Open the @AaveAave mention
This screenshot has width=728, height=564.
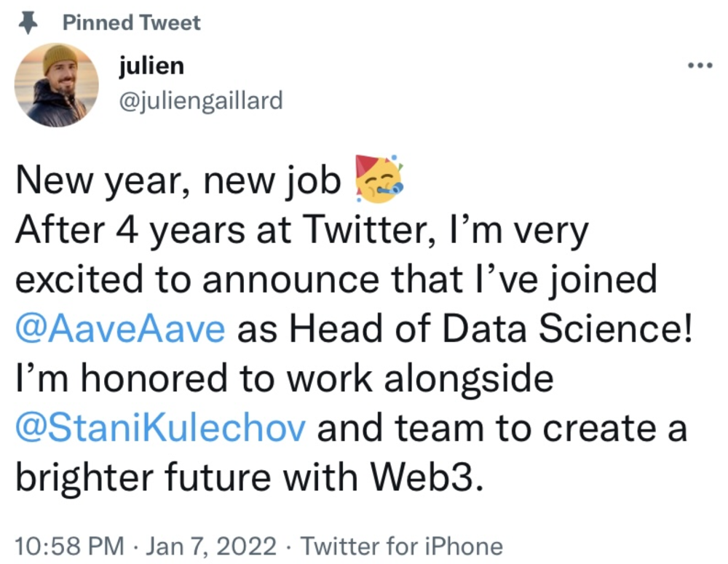[x=120, y=329]
